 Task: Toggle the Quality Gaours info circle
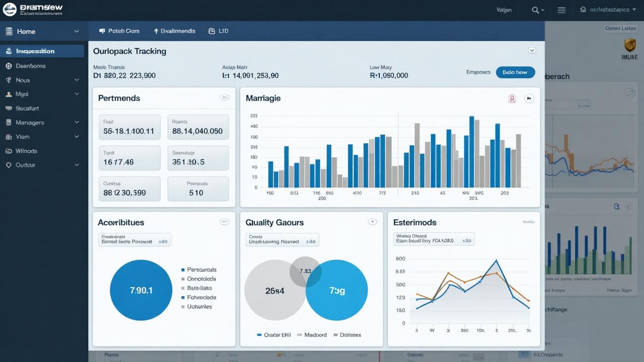(373, 221)
